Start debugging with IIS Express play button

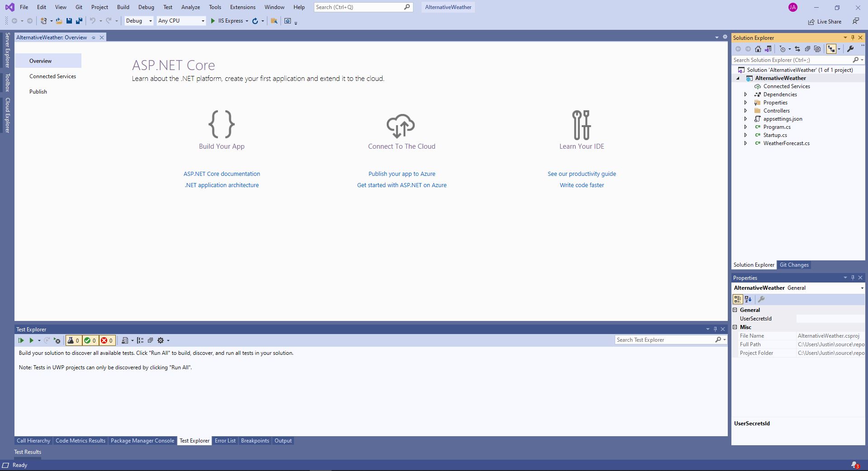click(x=213, y=21)
